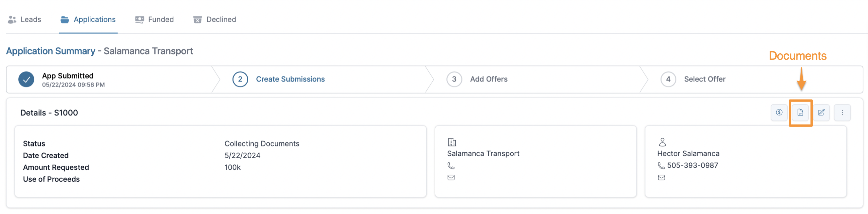This screenshot has width=868, height=214.
Task: Open the Funded tab
Action: [x=155, y=19]
